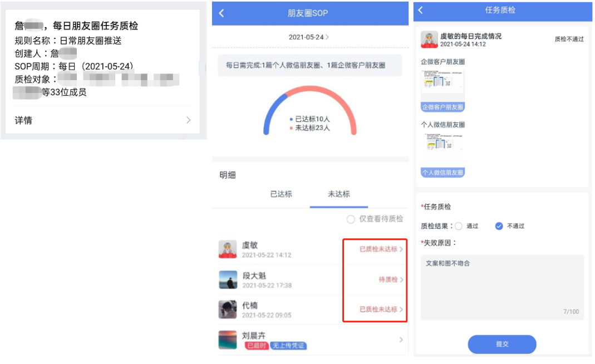The width and height of the screenshot is (595, 364).
Task: Tap the 明细 section heading
Action: (228, 175)
